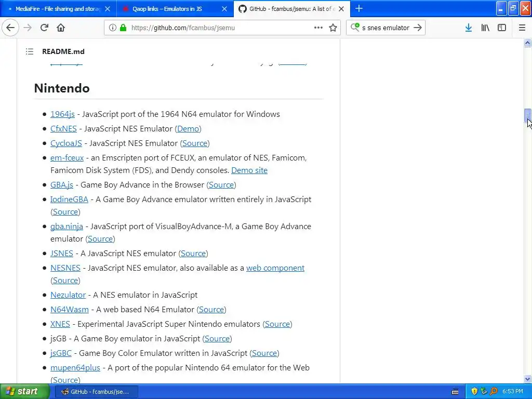
Task: Open the XNES link
Action: (x=60, y=324)
